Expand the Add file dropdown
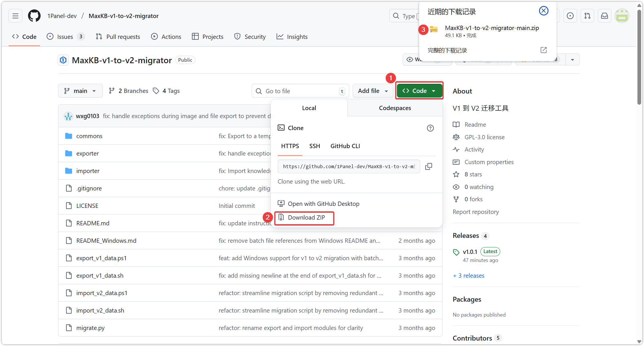Screen dimensions: 644x346 (x=373, y=91)
